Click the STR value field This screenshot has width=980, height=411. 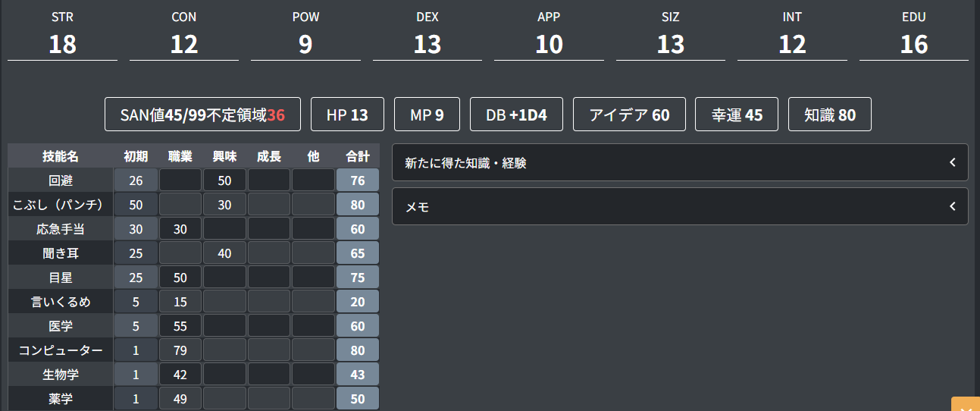(x=62, y=45)
